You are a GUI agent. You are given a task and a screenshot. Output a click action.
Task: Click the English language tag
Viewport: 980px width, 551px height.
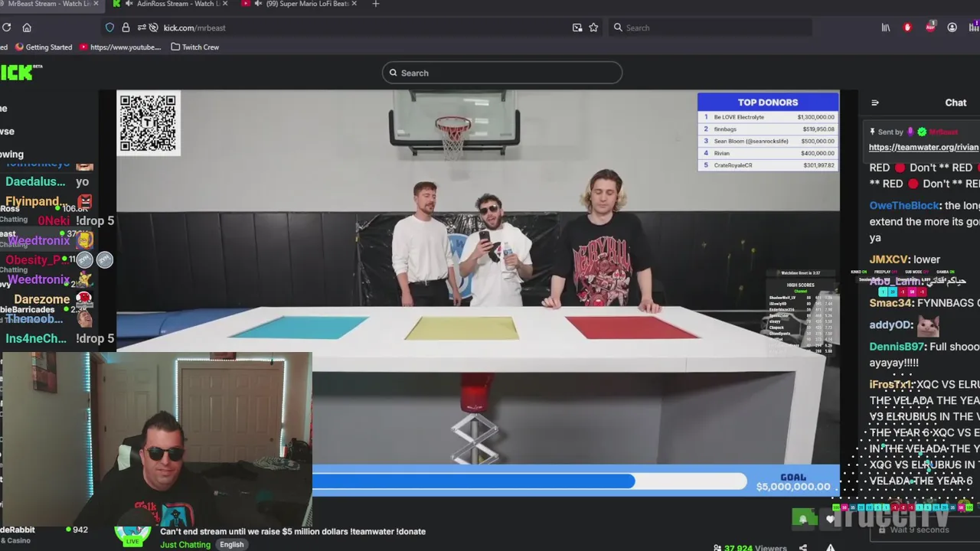(231, 544)
